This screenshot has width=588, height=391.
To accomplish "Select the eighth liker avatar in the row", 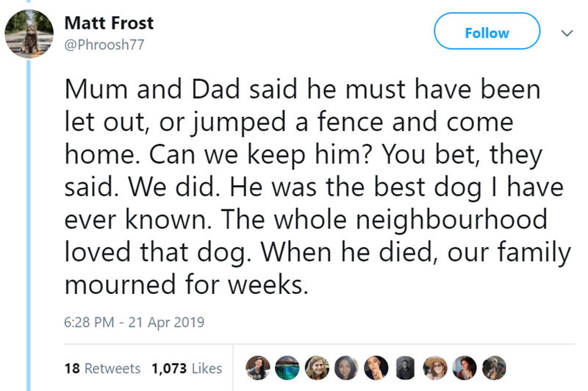I will tap(465, 367).
